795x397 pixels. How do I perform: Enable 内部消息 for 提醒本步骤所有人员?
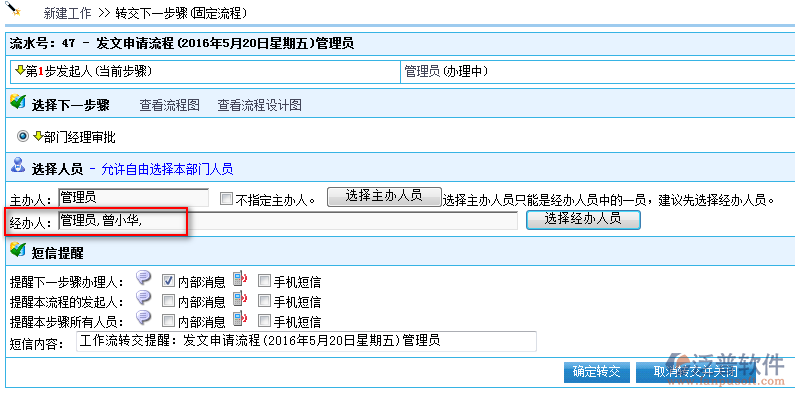point(168,321)
